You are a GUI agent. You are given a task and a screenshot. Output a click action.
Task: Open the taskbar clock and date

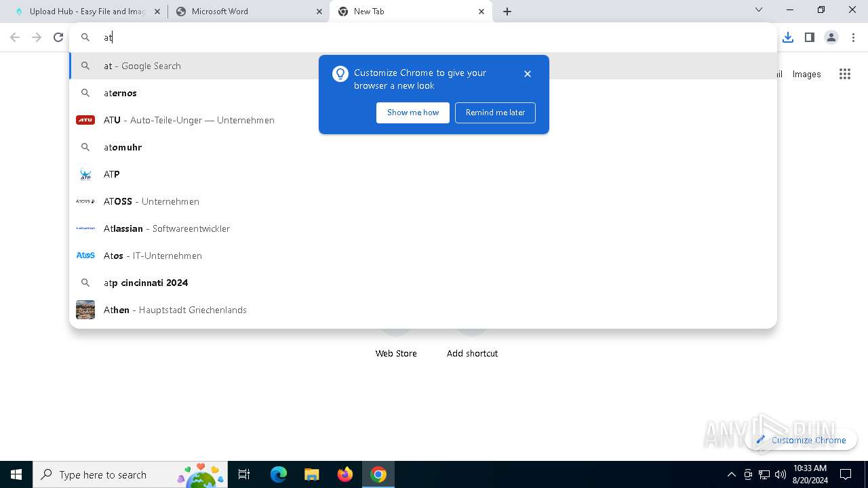[810, 474]
